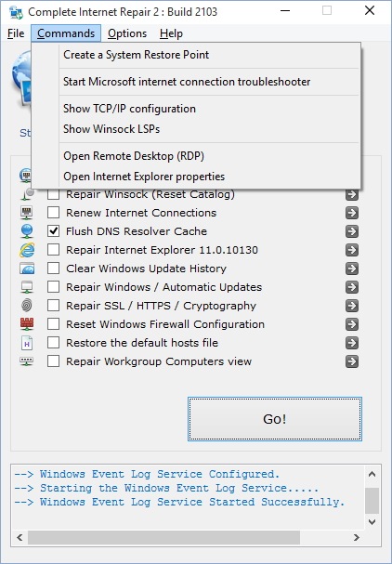The image size is (392, 564).
Task: Click arrow button for Clear Windows Update History
Action: tap(352, 269)
